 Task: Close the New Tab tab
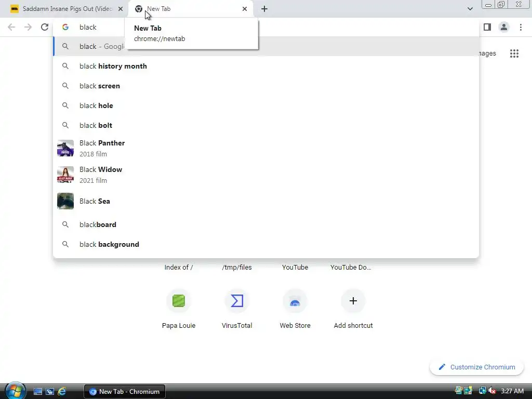tap(245, 9)
